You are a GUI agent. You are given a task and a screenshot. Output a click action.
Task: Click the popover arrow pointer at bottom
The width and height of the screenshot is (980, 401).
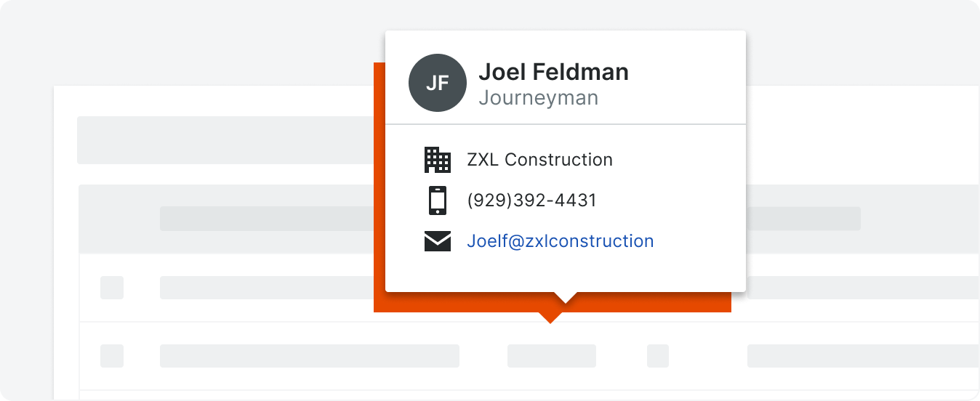565,297
